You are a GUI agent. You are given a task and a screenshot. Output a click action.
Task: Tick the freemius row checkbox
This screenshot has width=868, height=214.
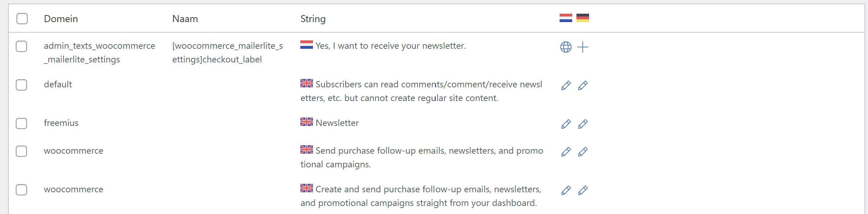[21, 123]
